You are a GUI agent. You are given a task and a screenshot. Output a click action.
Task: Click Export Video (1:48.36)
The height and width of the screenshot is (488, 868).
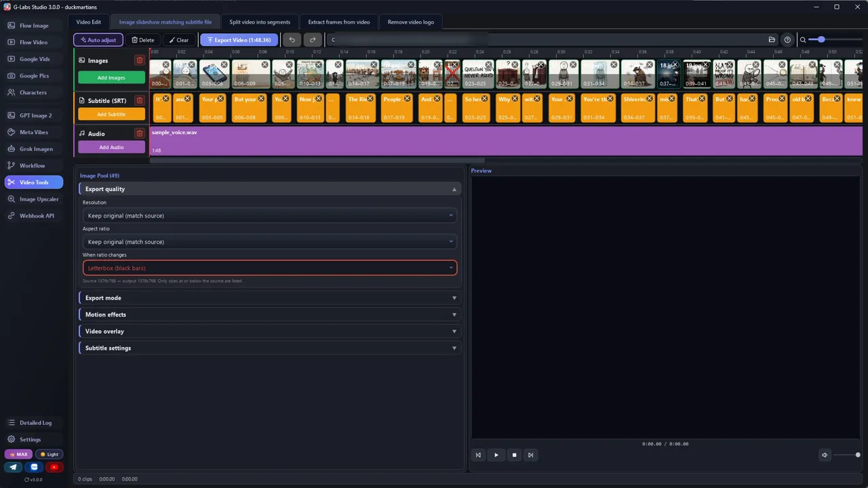coord(239,40)
